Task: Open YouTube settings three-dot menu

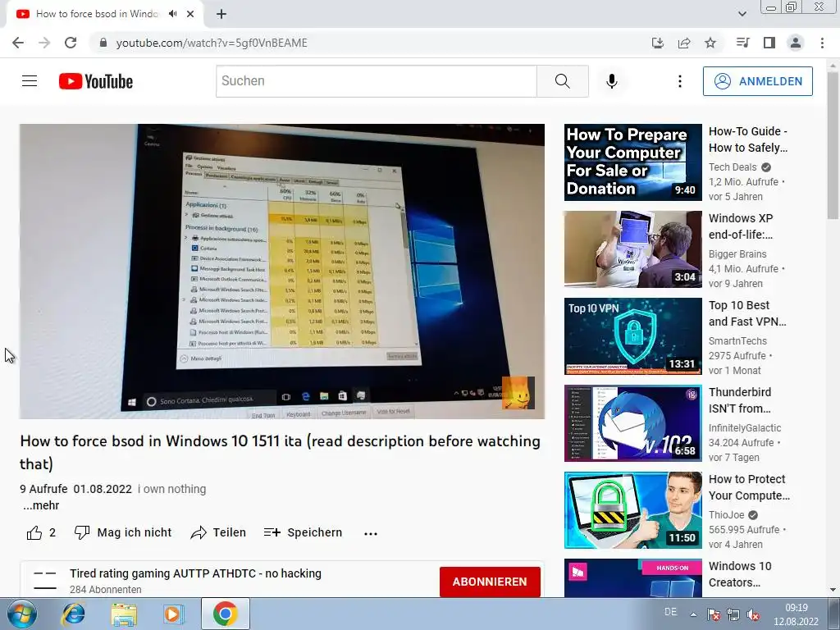Action: click(x=680, y=81)
